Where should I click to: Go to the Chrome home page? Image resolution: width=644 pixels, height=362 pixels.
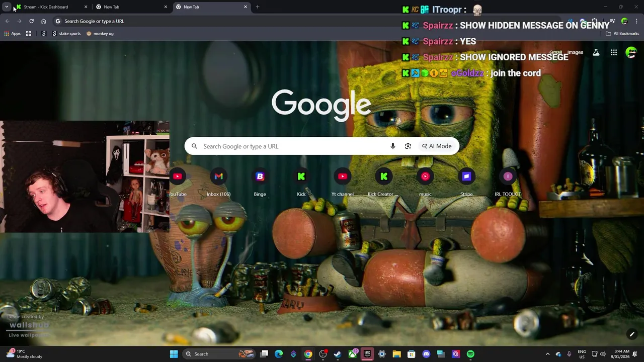coord(43,21)
